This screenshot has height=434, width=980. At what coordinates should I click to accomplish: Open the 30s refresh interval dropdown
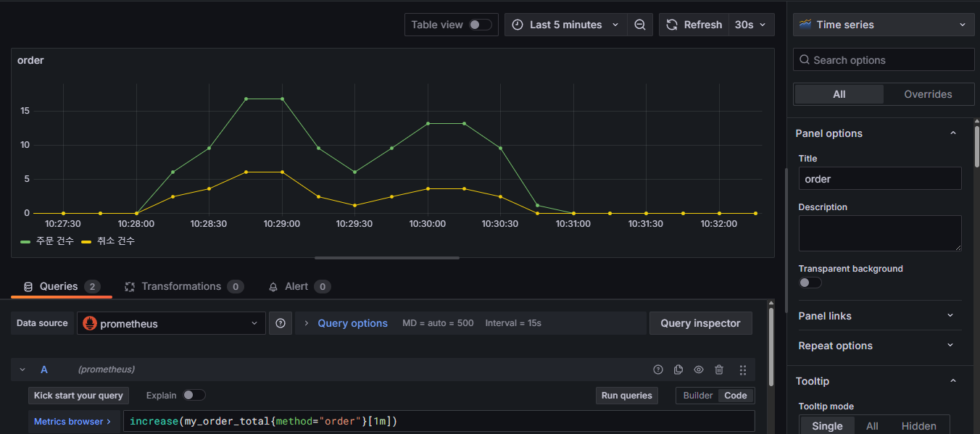pos(751,25)
